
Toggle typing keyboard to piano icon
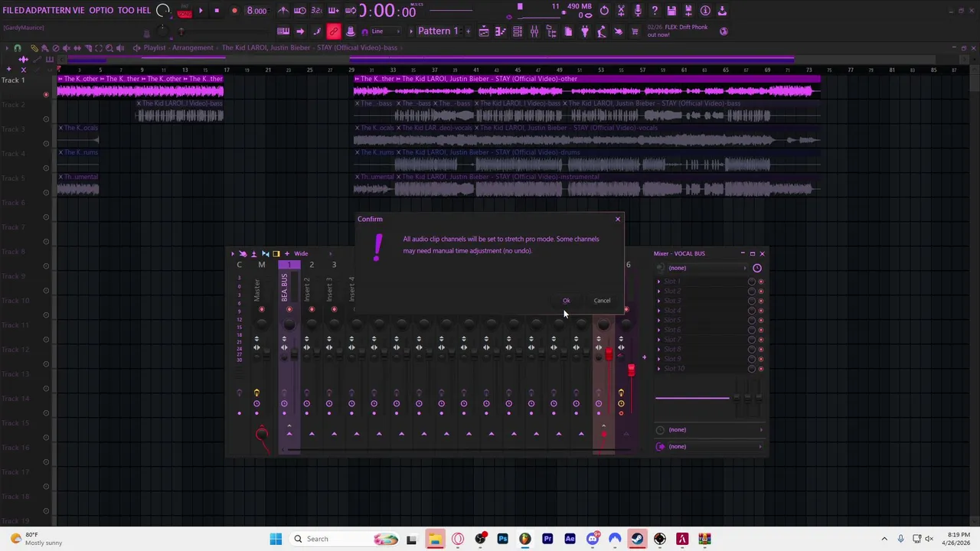tap(283, 31)
